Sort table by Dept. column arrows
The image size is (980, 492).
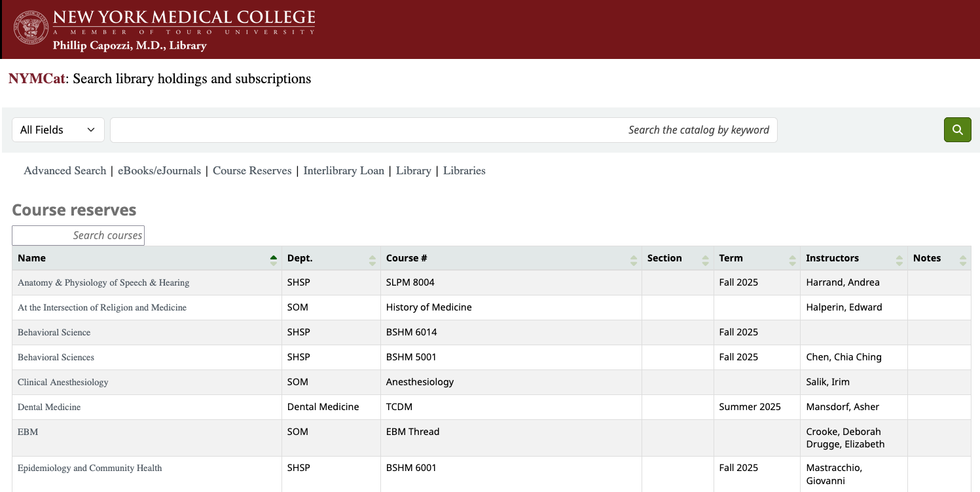(372, 259)
